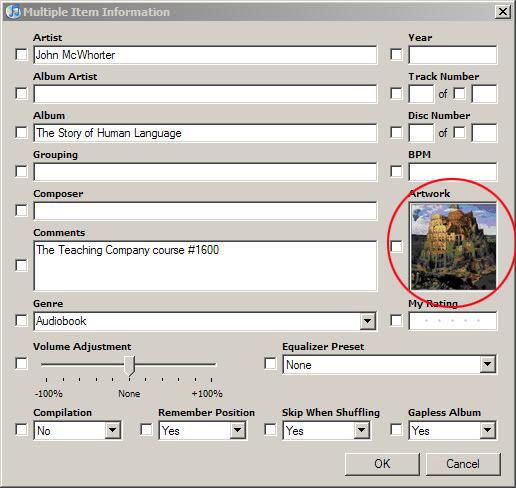Open the Genre dropdown arrow
Viewport: 516px width, 488px height.
click(x=368, y=321)
